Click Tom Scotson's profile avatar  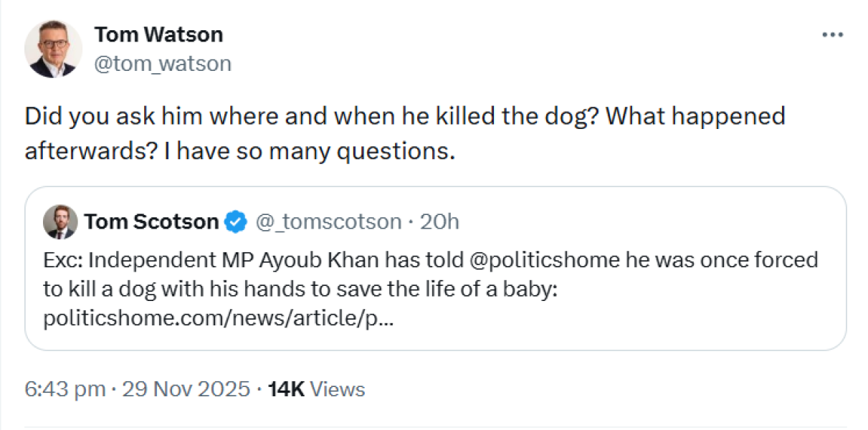[x=60, y=221]
